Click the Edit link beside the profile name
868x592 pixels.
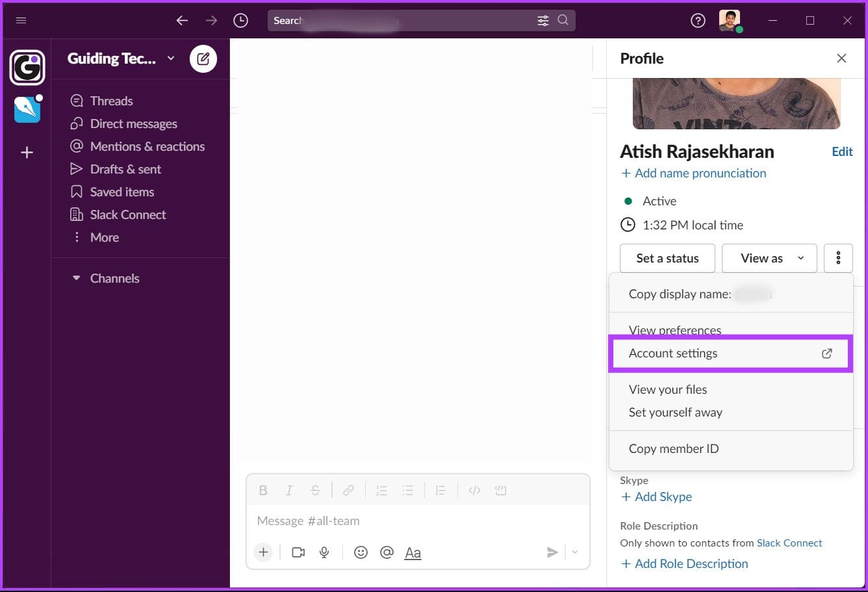842,151
